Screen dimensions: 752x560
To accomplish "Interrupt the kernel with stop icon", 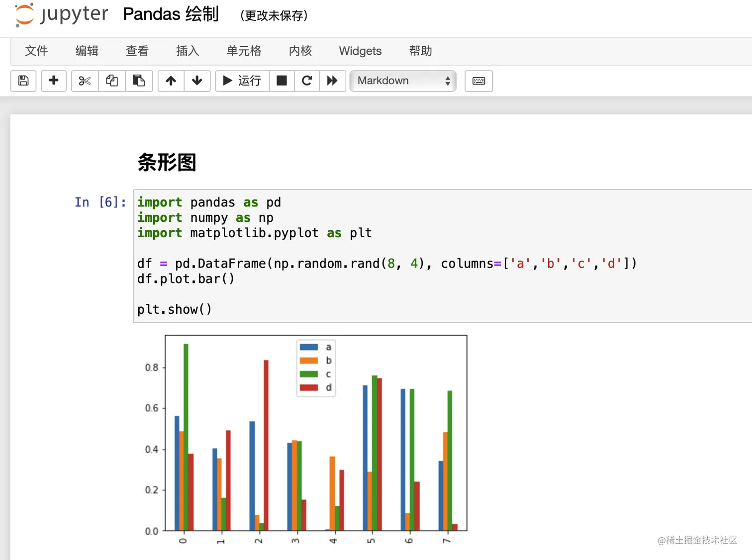I will point(282,81).
